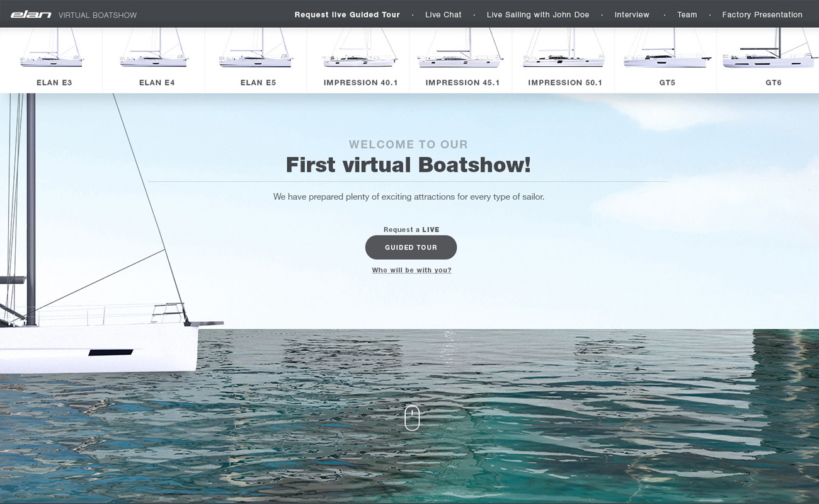Image resolution: width=819 pixels, height=504 pixels.
Task: View the Factory Presentation link
Action: [x=762, y=14]
